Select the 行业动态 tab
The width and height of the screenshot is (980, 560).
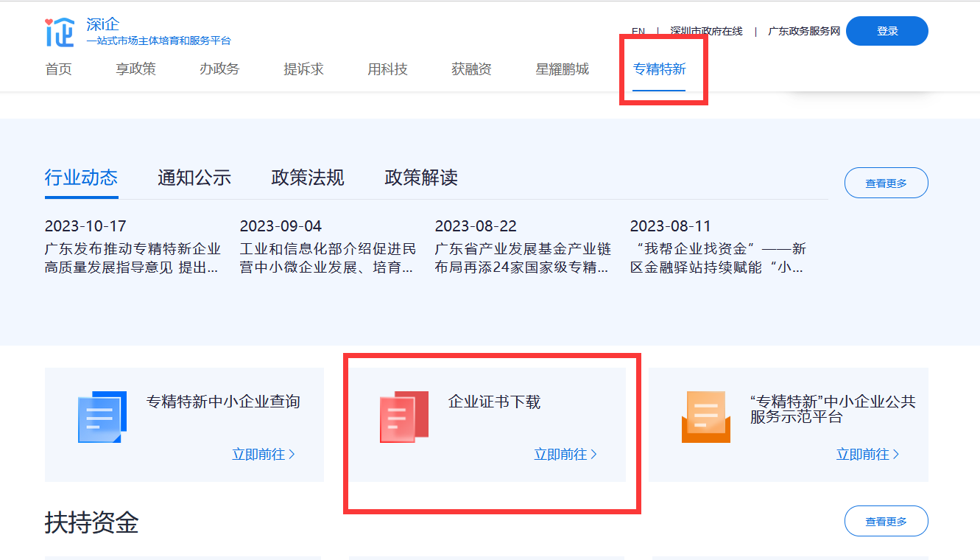coord(81,178)
